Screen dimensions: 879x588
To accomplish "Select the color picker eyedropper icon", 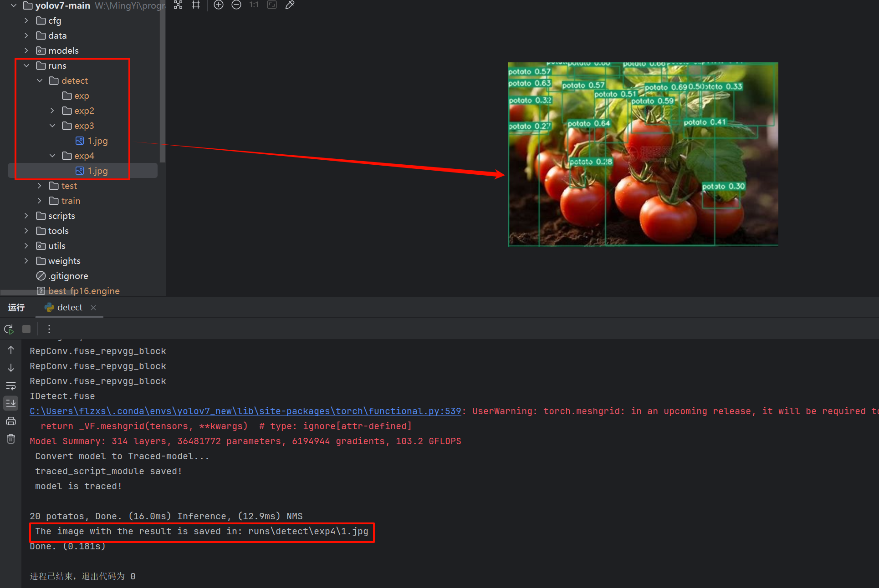I will (290, 5).
